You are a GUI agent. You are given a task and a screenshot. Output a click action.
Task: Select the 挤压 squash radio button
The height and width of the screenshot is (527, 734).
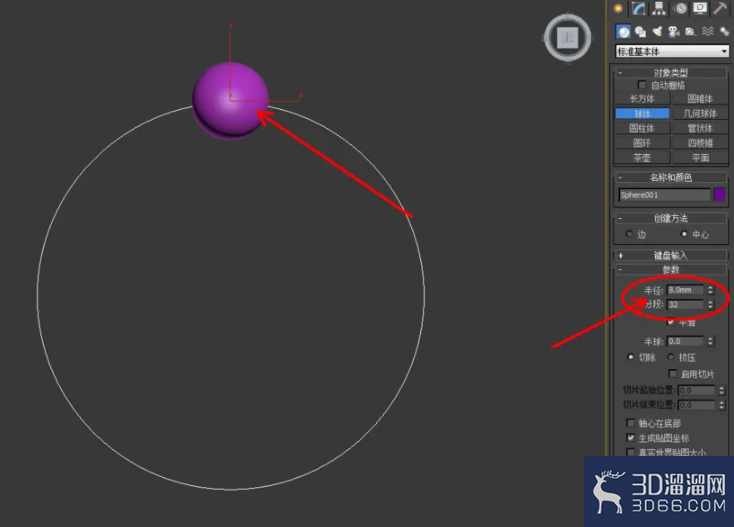pyautogui.click(x=671, y=357)
